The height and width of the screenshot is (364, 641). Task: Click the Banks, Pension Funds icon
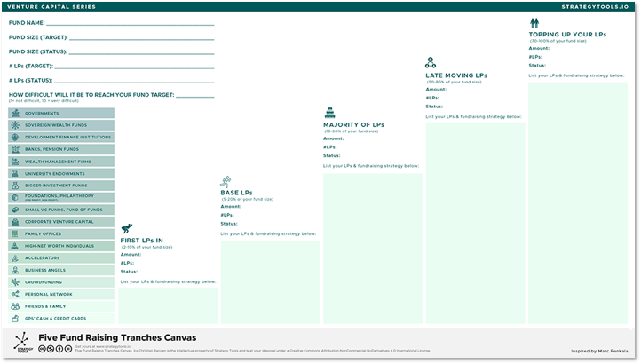[15, 149]
